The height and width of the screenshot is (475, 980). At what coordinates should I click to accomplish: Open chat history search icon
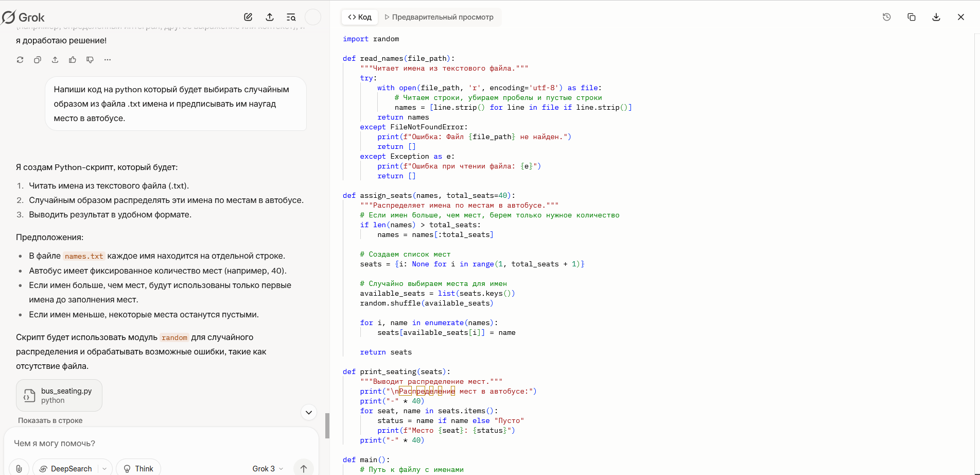click(291, 17)
